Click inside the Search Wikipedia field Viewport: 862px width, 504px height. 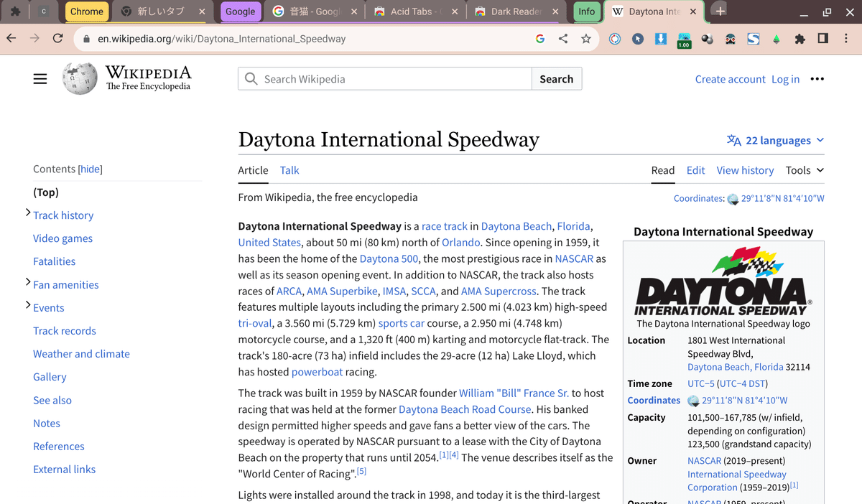(x=385, y=79)
